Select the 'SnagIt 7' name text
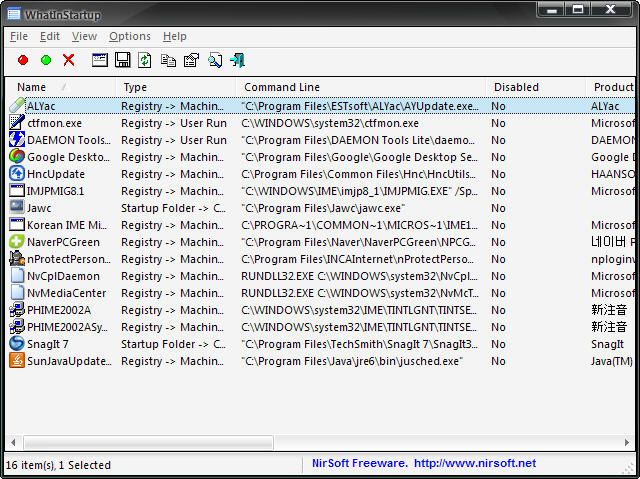 tap(47, 344)
